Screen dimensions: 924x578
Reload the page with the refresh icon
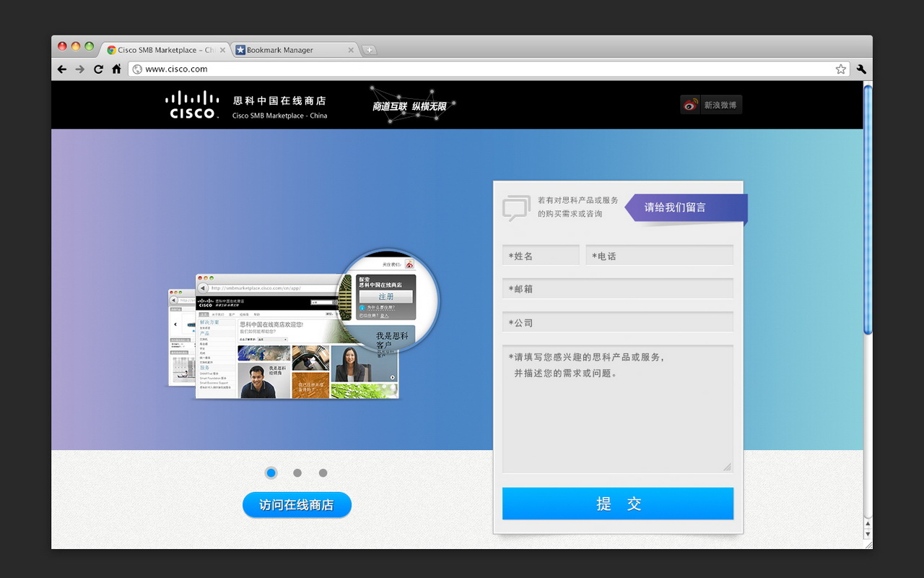[x=98, y=69]
